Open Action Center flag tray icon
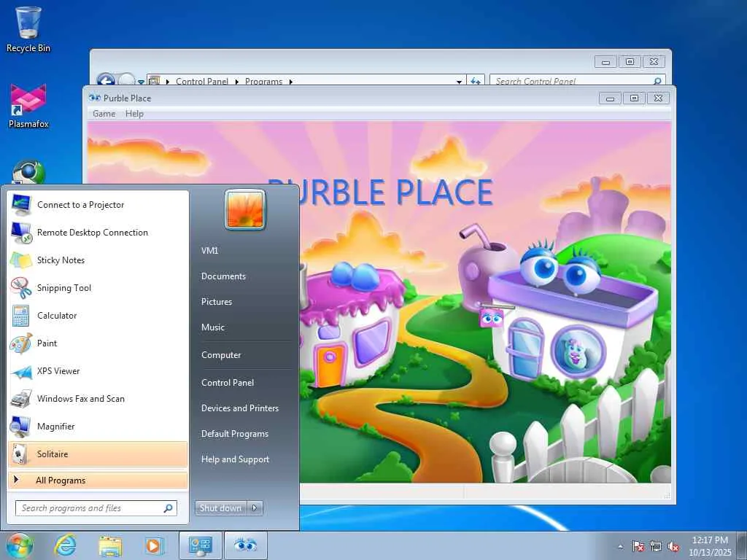The height and width of the screenshot is (560, 747). pyautogui.click(x=638, y=546)
